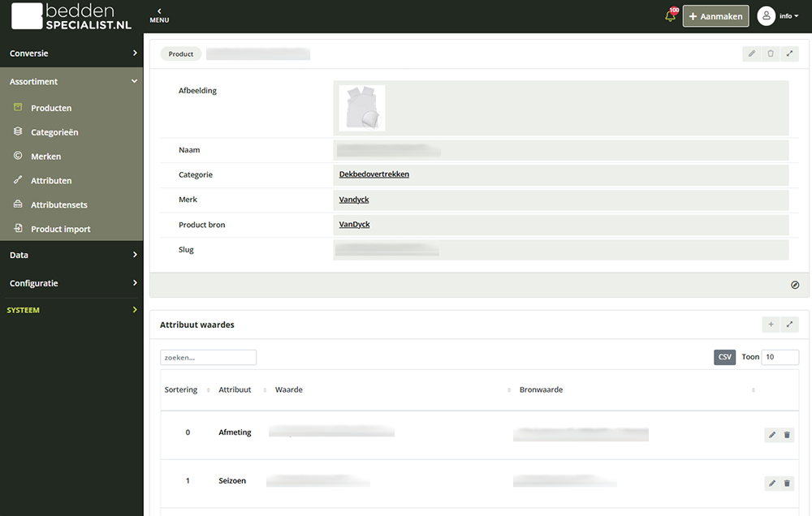Open Attributen in the sidebar
The height and width of the screenshot is (516, 812).
pos(51,181)
